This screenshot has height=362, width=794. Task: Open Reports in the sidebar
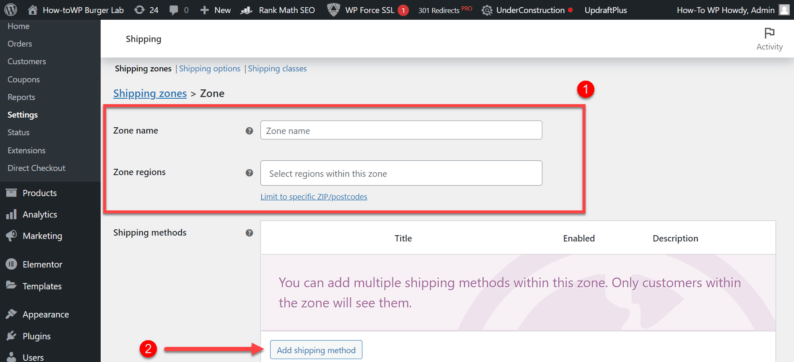coord(21,97)
